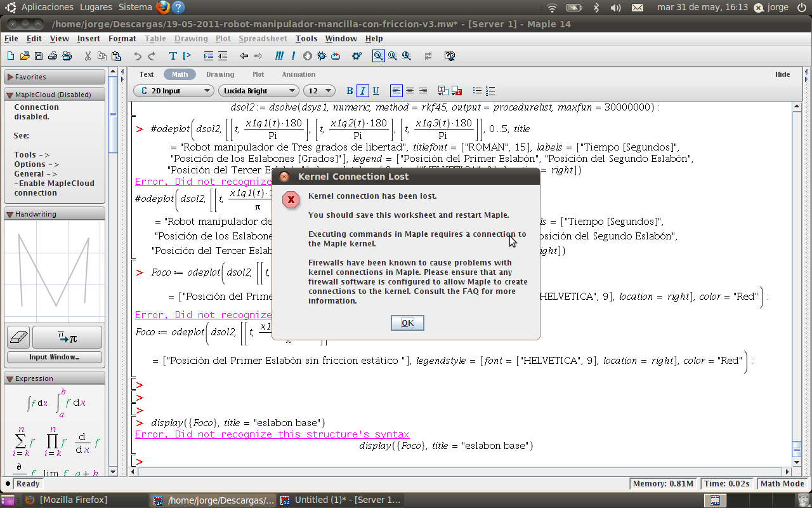Click the Print icon in the toolbar
The image size is (812, 508).
pos(67,56)
